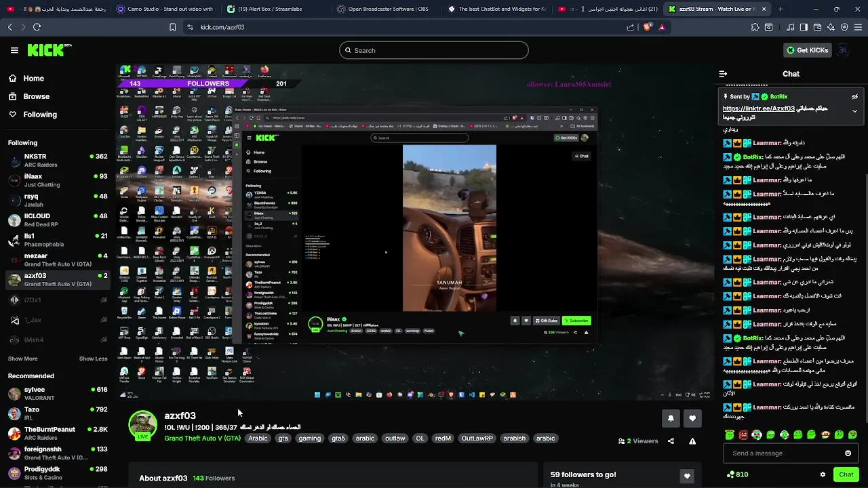Screen dimensions: 868x488
Task: Open sylvee in Recommended list
Action: tap(57, 394)
